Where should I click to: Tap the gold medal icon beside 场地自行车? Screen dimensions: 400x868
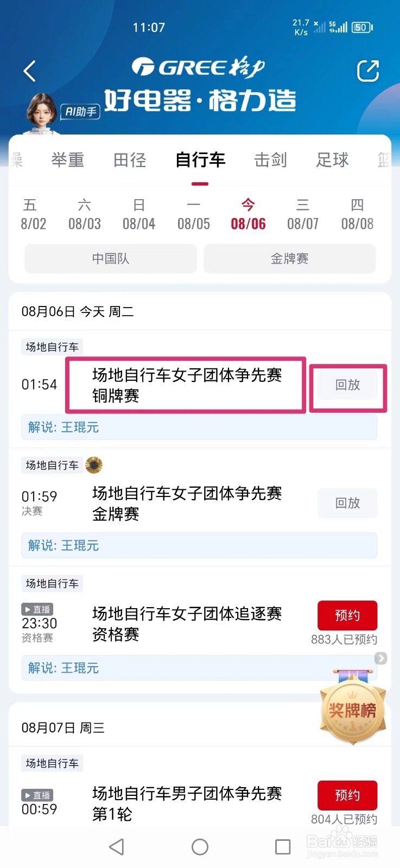(94, 465)
